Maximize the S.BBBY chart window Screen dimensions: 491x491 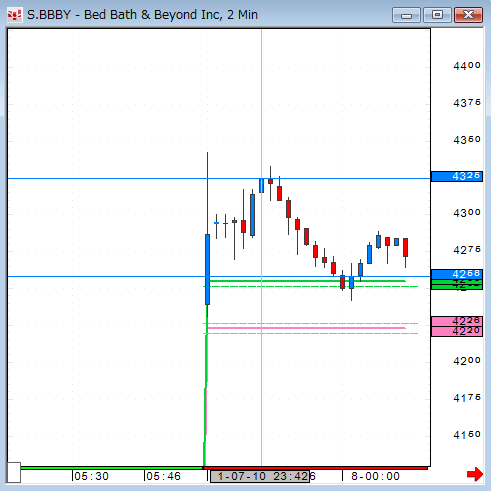pos(437,15)
